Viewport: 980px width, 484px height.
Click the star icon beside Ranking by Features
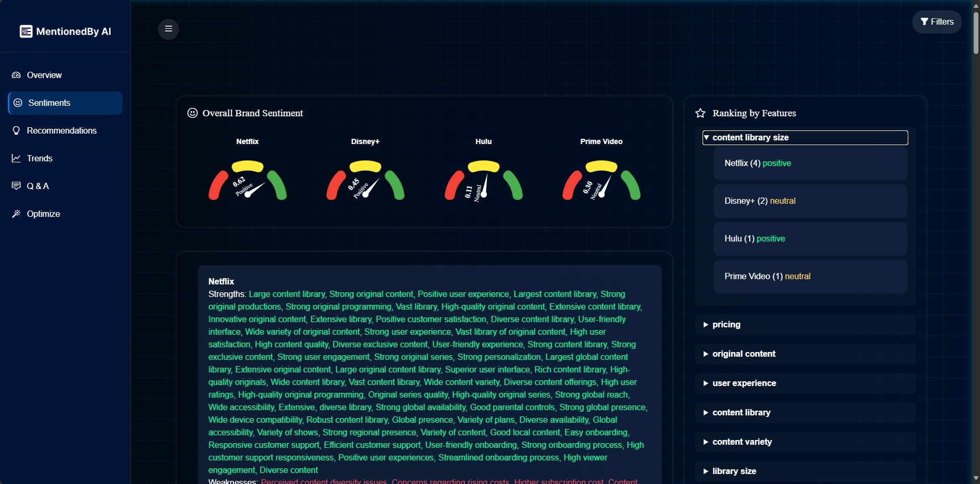tap(700, 113)
